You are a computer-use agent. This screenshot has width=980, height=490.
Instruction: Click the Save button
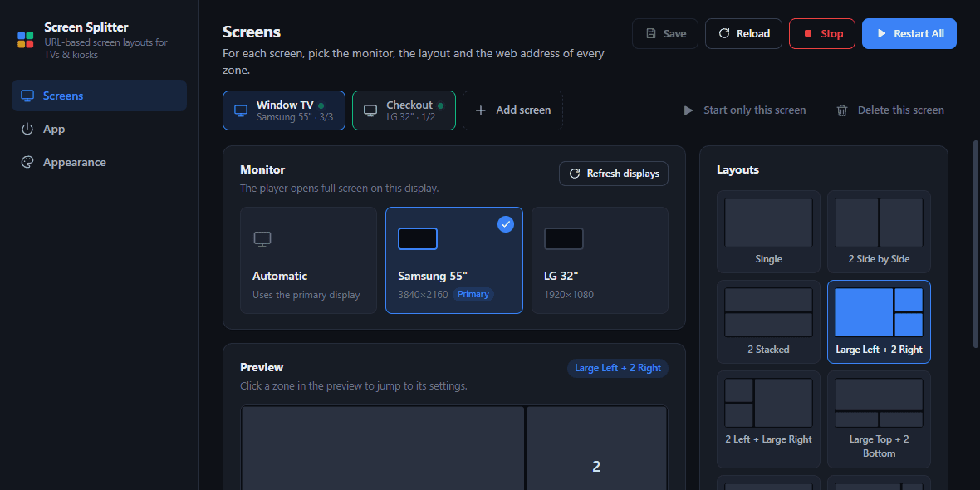(x=665, y=34)
